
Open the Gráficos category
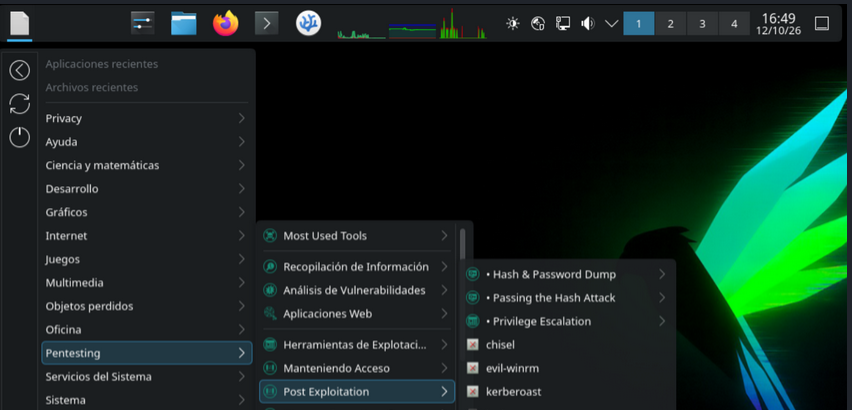click(147, 212)
